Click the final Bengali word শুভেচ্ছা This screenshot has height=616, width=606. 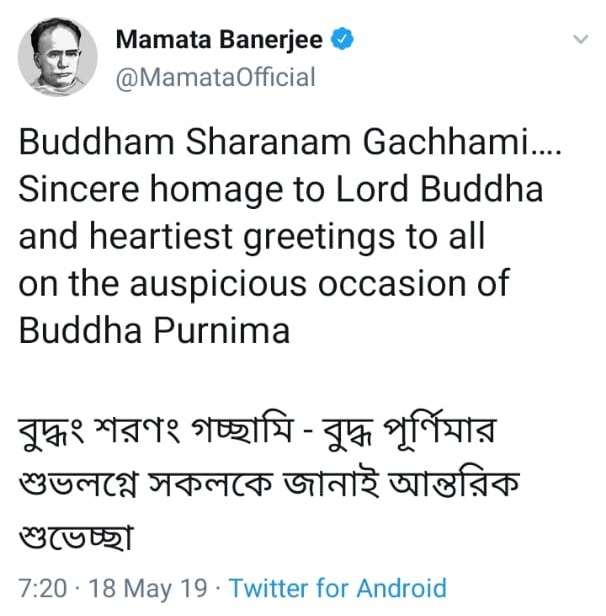coord(76,536)
